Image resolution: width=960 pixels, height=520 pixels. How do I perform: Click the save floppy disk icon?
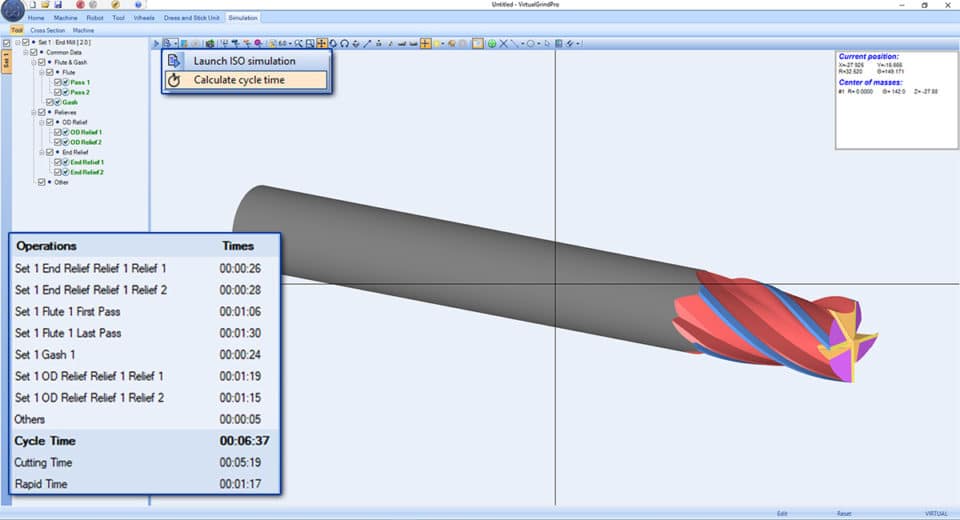click(x=58, y=6)
